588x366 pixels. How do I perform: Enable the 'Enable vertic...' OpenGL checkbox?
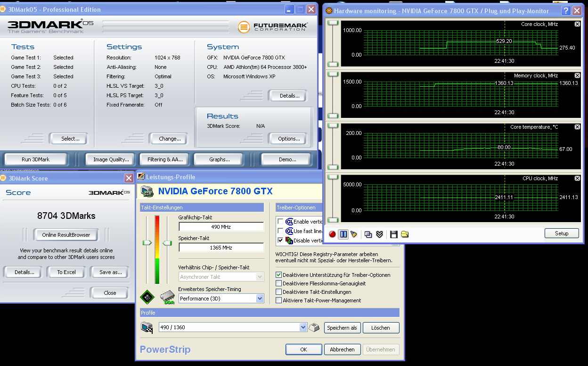(x=281, y=222)
